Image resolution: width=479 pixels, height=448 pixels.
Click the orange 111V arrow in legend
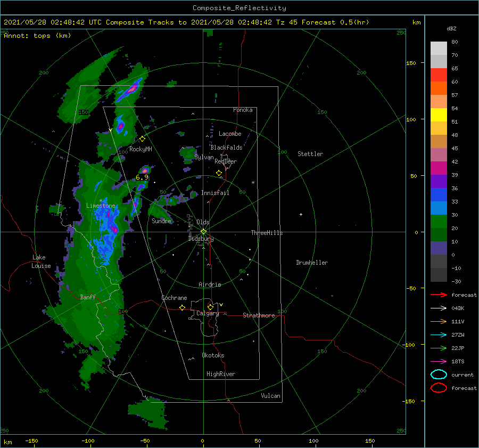pos(439,321)
